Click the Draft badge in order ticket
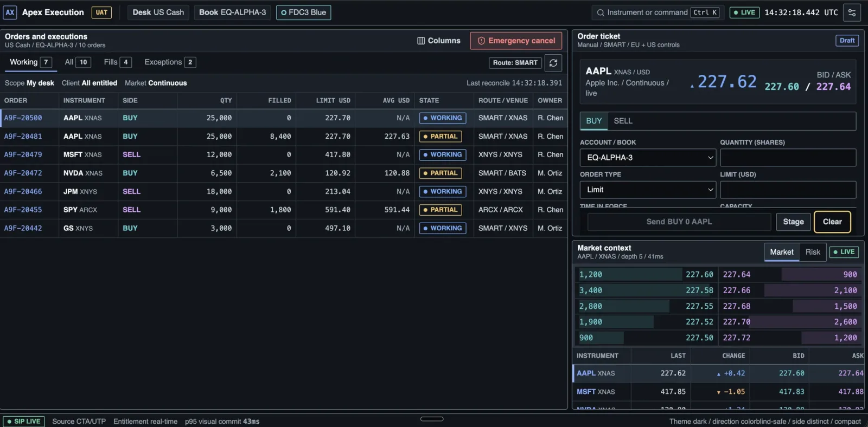868x427 pixels. 847,41
